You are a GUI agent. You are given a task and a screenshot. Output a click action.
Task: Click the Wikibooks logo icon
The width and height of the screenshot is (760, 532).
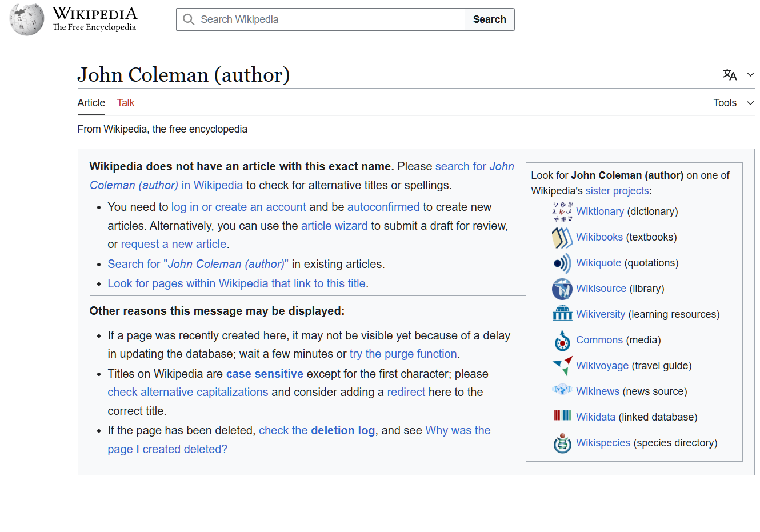562,237
